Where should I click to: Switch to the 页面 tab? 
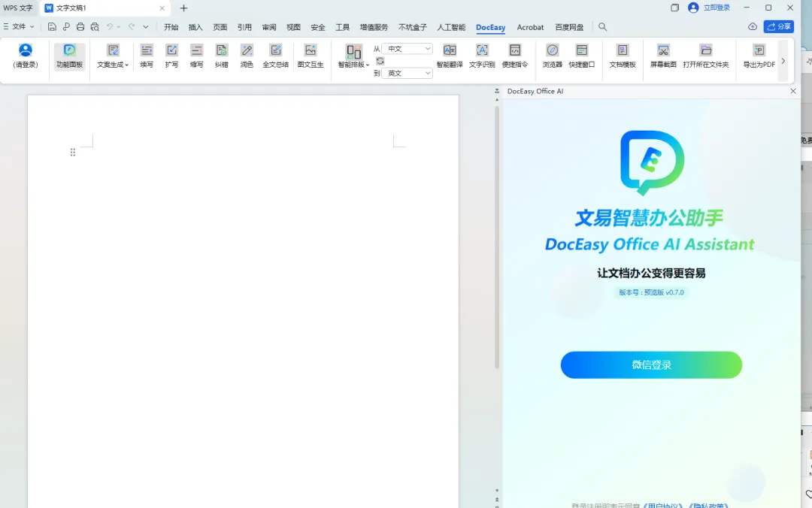pyautogui.click(x=220, y=27)
